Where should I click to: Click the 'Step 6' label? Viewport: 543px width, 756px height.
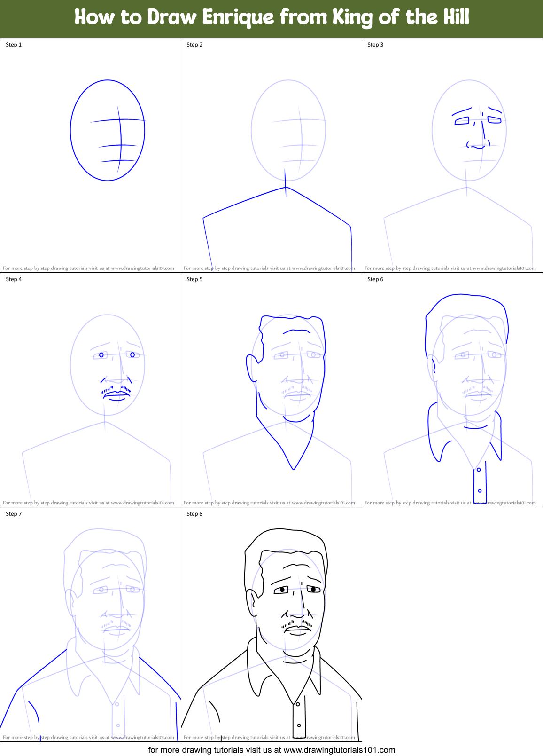[375, 279]
